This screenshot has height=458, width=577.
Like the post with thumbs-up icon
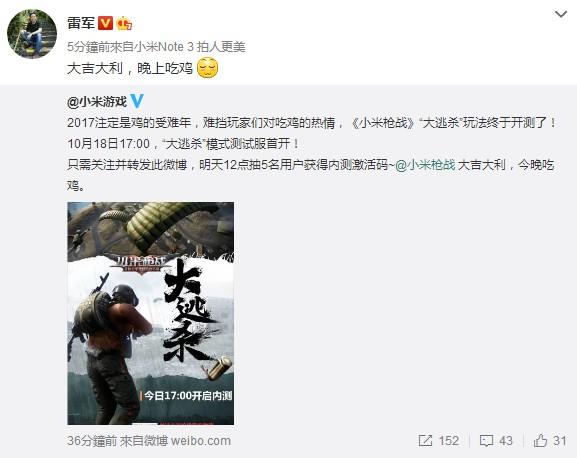540,440
